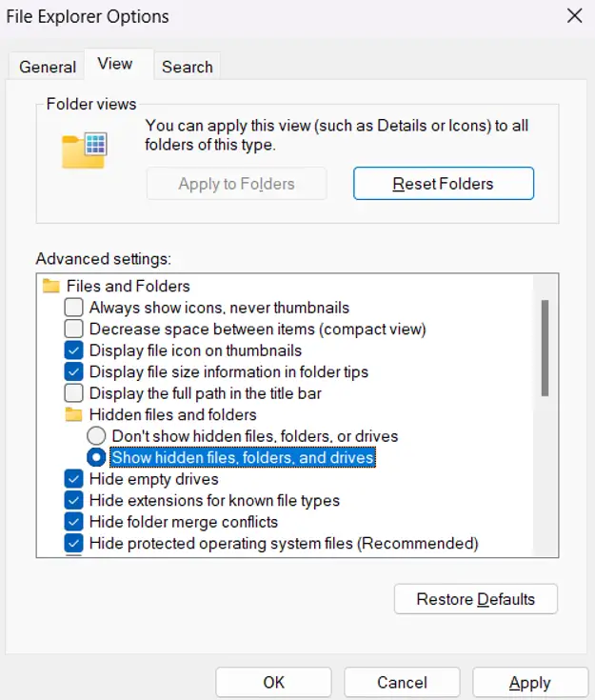Viewport: 595px width, 700px height.
Task: Uncheck Hide extensions for known file types
Action: 73,500
